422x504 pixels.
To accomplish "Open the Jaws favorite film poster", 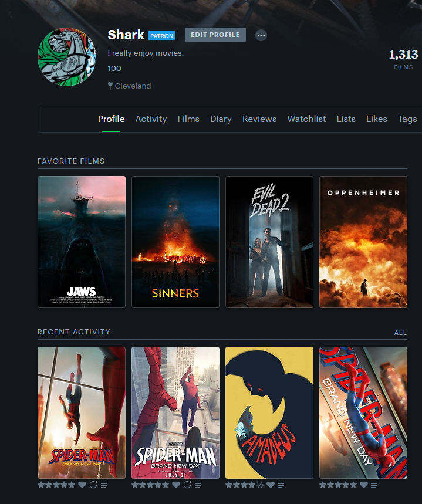I will point(82,242).
